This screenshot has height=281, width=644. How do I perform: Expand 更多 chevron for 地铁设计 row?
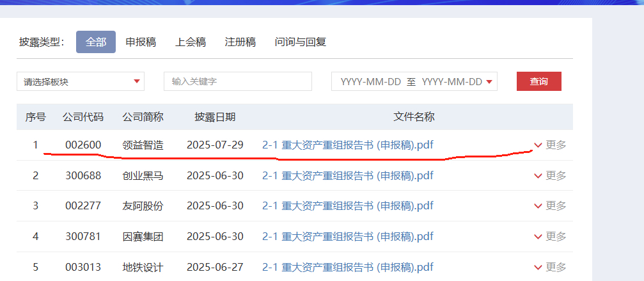(x=538, y=268)
